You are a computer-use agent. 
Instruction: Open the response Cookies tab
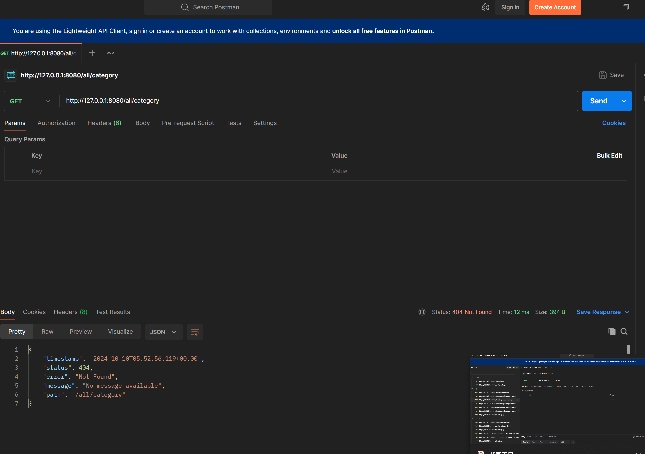pos(34,312)
